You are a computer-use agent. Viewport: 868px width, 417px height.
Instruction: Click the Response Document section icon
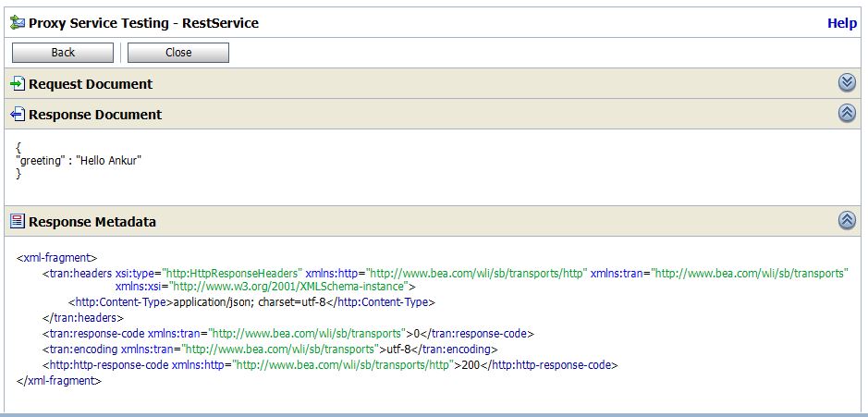(x=17, y=115)
